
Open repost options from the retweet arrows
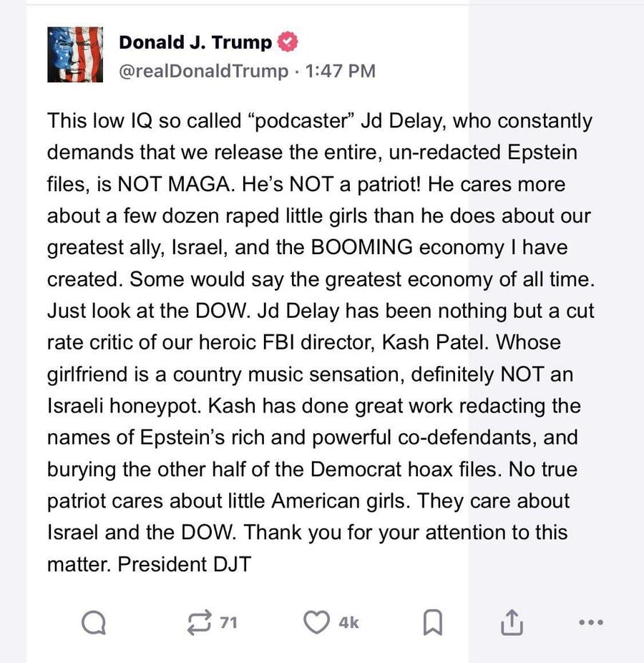tap(198, 623)
